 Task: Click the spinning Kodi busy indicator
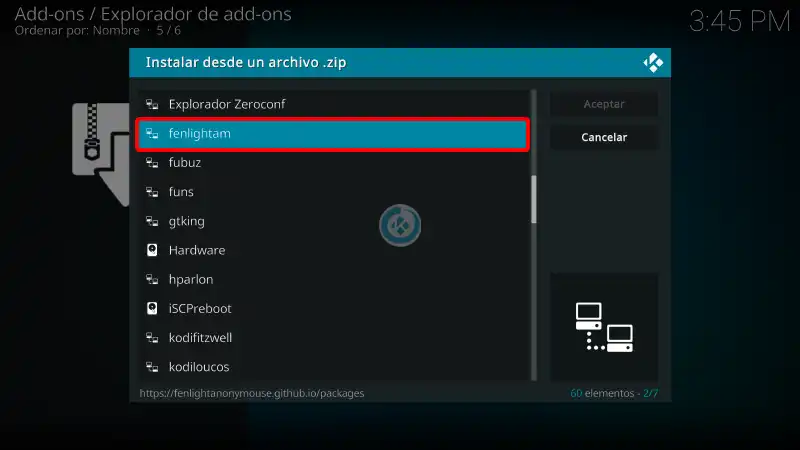[400, 225]
